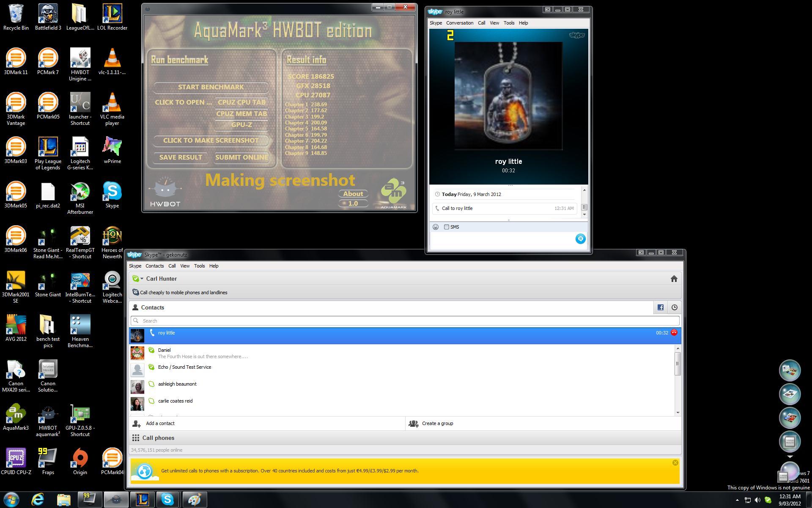This screenshot has height=508, width=812.
Task: Open Tools menu in Skype main window
Action: 199,266
